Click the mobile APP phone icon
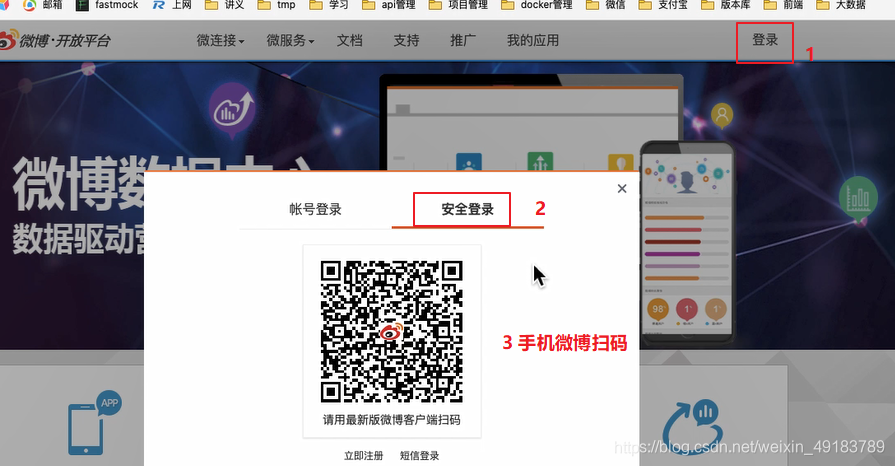This screenshot has width=895, height=466. (94, 423)
